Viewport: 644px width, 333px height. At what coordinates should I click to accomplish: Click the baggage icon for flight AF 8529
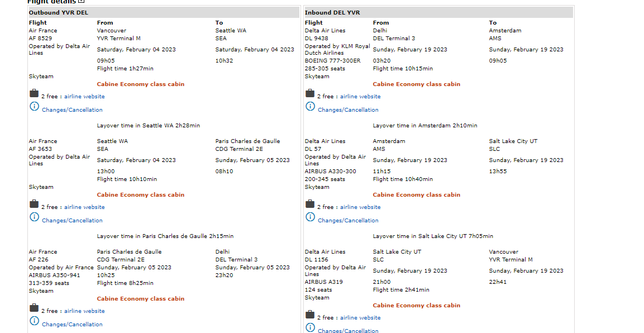[34, 94]
